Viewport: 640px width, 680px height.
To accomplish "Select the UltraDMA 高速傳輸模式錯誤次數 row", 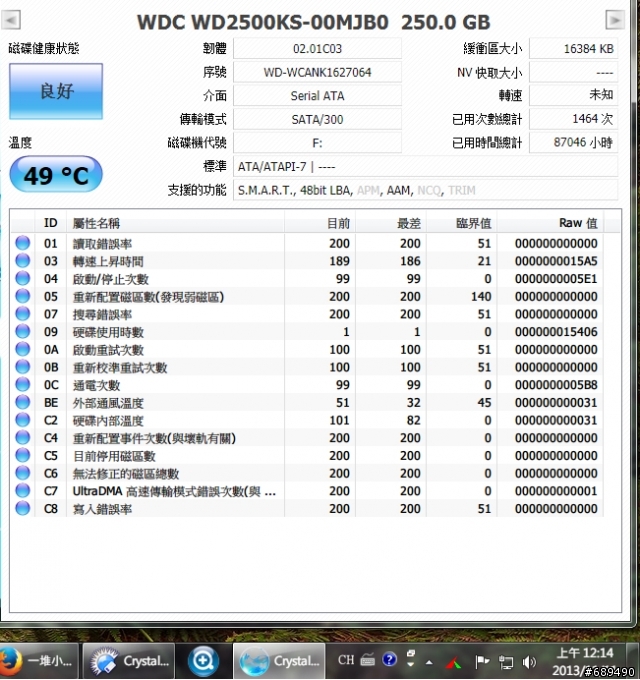I will click(x=307, y=491).
